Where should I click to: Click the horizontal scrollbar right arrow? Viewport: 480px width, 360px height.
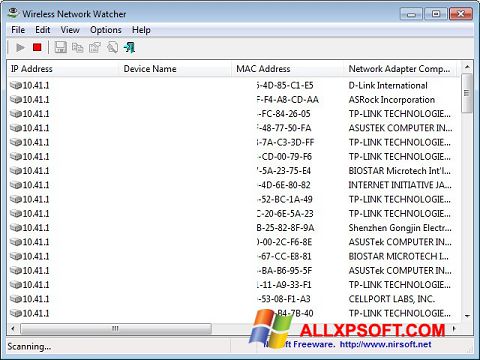click(x=454, y=329)
